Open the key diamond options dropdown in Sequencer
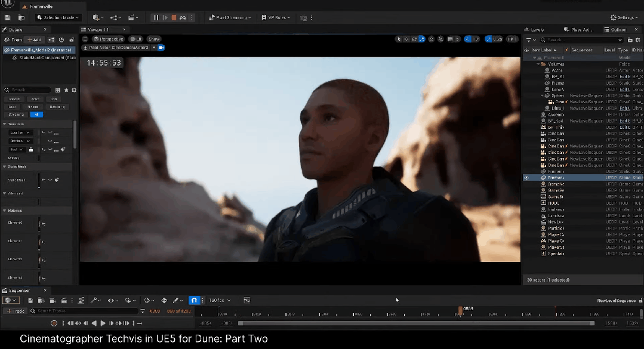 149,301
